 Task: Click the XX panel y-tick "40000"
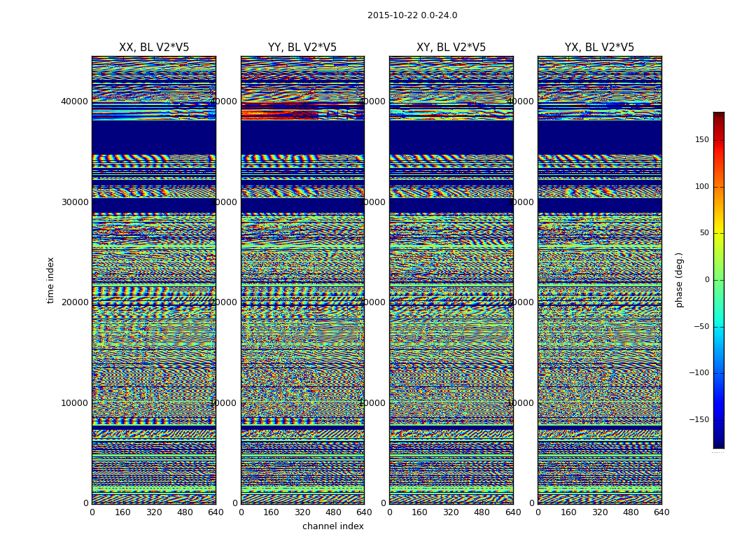click(x=74, y=101)
